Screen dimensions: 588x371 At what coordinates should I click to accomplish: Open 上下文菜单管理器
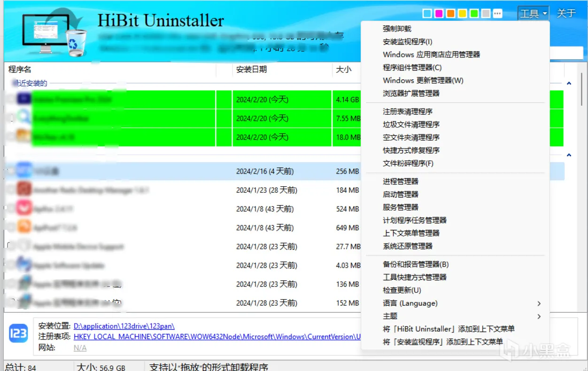[411, 233]
